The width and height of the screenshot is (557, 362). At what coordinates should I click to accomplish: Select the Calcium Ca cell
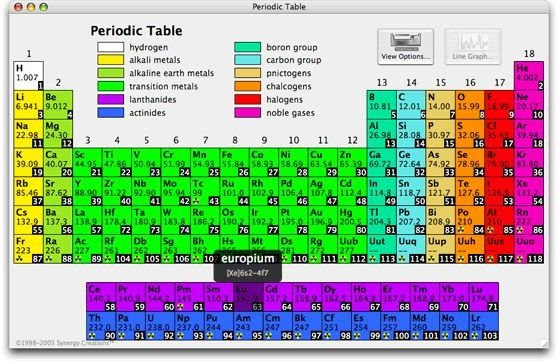pos(58,163)
